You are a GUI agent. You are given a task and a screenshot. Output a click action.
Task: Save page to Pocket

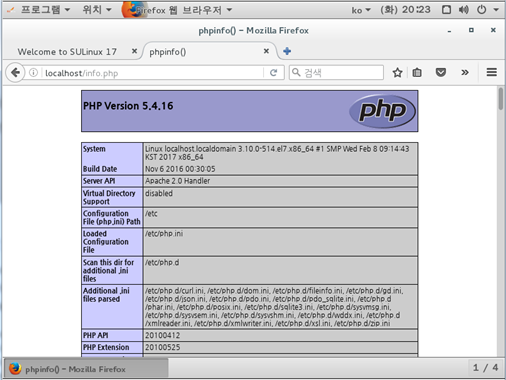pyautogui.click(x=441, y=72)
